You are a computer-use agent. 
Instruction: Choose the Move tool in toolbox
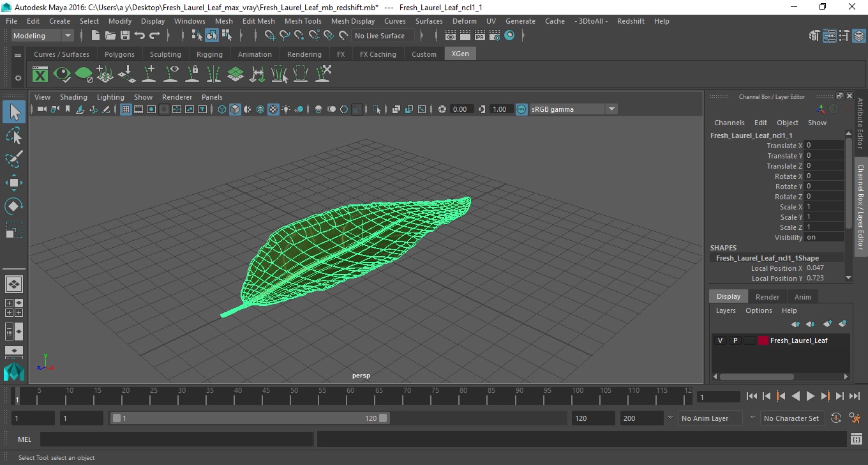pos(14,183)
